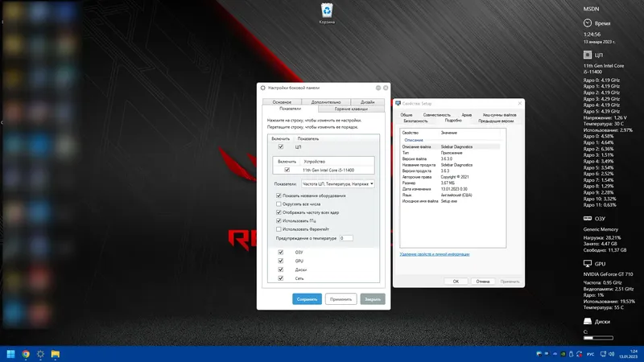
Task: Select the Показатели tab
Action: [x=290, y=109]
